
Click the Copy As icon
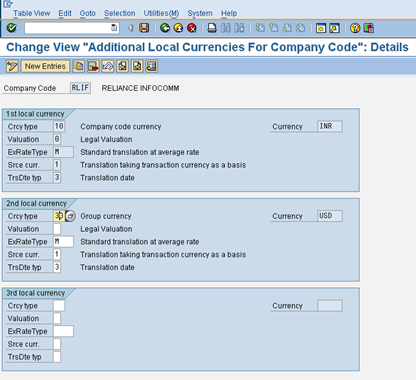click(x=79, y=66)
